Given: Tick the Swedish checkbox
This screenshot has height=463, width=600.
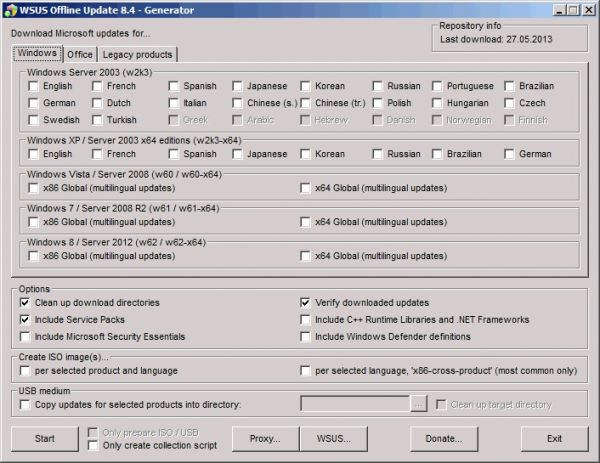Looking at the screenshot, I should (x=33, y=120).
